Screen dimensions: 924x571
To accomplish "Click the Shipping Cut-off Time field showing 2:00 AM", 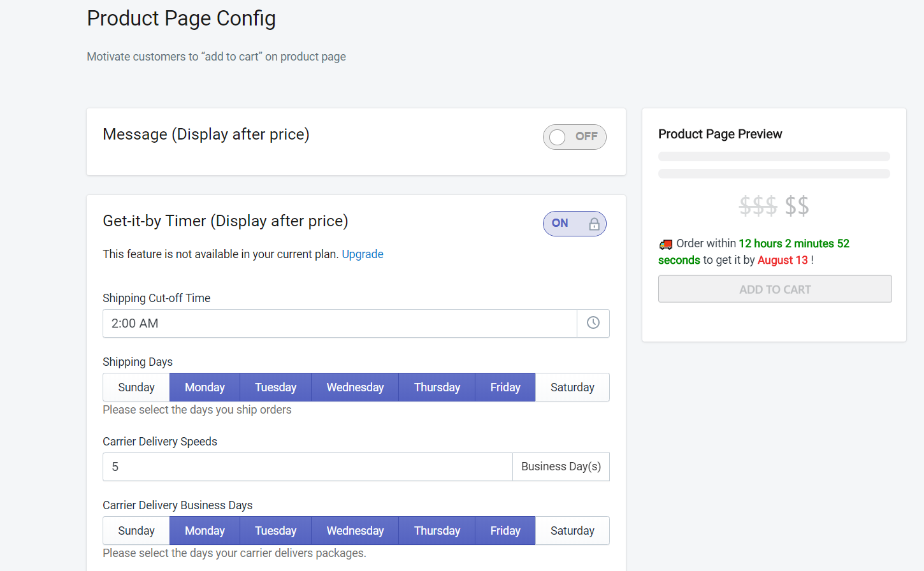I will (x=339, y=323).
